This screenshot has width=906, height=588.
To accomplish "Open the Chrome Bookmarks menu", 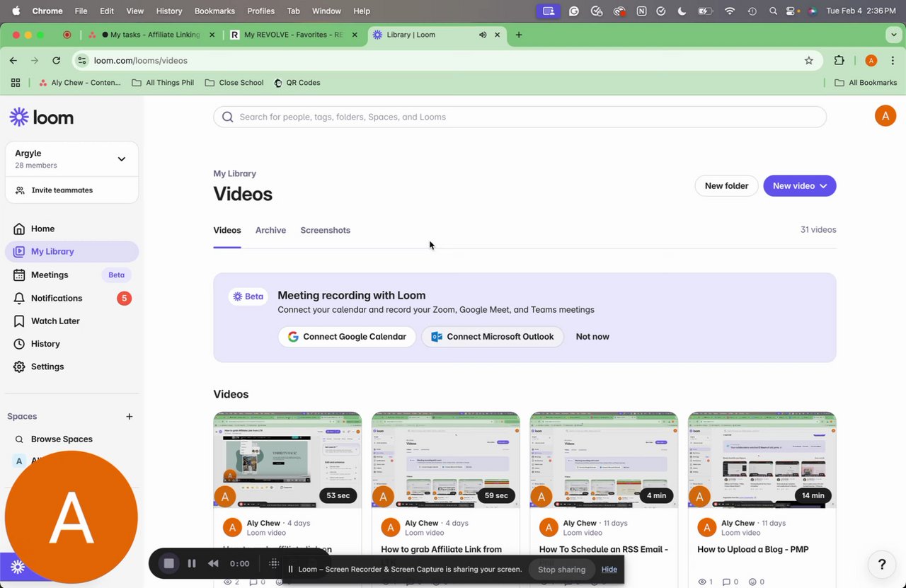I will [214, 11].
